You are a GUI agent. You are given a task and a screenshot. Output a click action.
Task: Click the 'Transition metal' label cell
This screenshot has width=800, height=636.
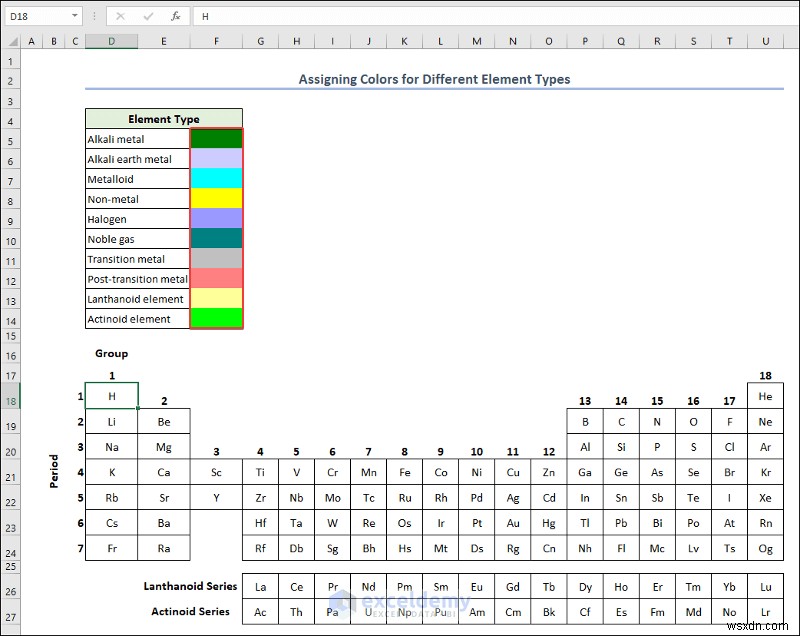click(137, 259)
